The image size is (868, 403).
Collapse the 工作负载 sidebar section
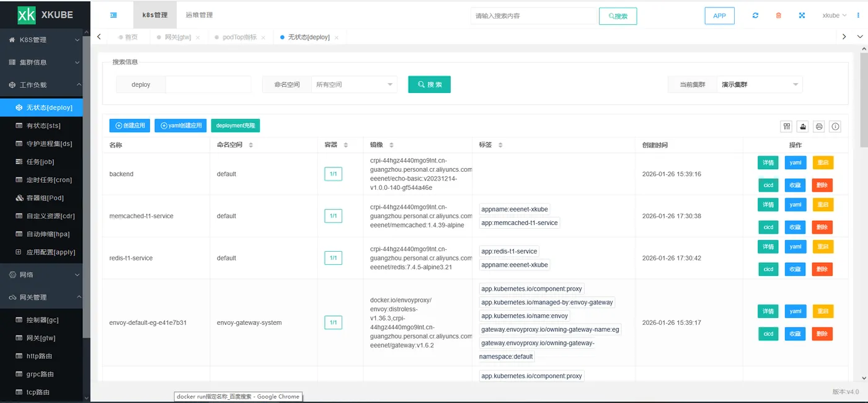(x=42, y=85)
